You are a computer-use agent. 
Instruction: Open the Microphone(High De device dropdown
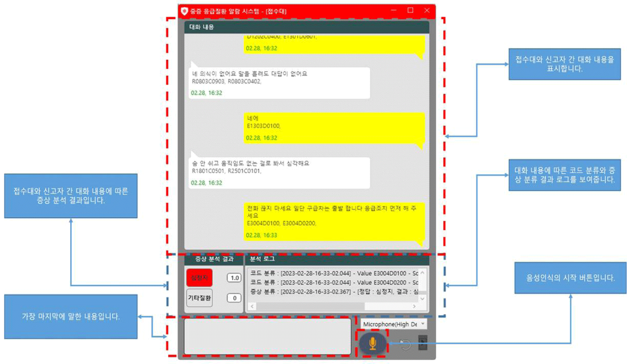(x=393, y=324)
